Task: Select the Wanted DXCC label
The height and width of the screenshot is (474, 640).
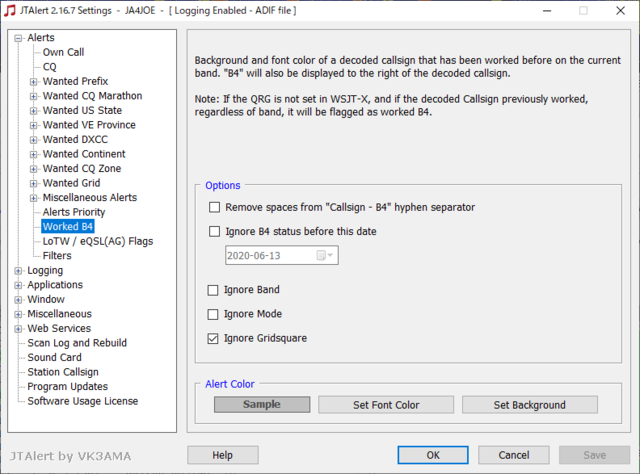Action: (75, 140)
